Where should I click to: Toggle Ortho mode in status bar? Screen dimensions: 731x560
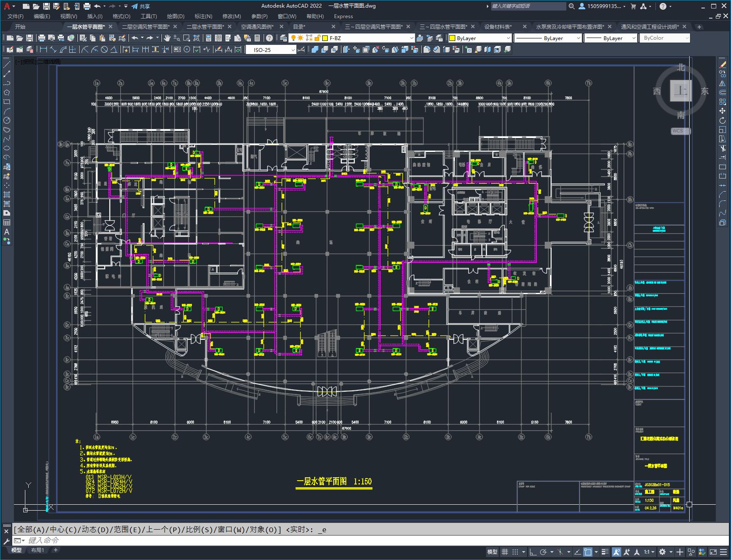tap(533, 552)
